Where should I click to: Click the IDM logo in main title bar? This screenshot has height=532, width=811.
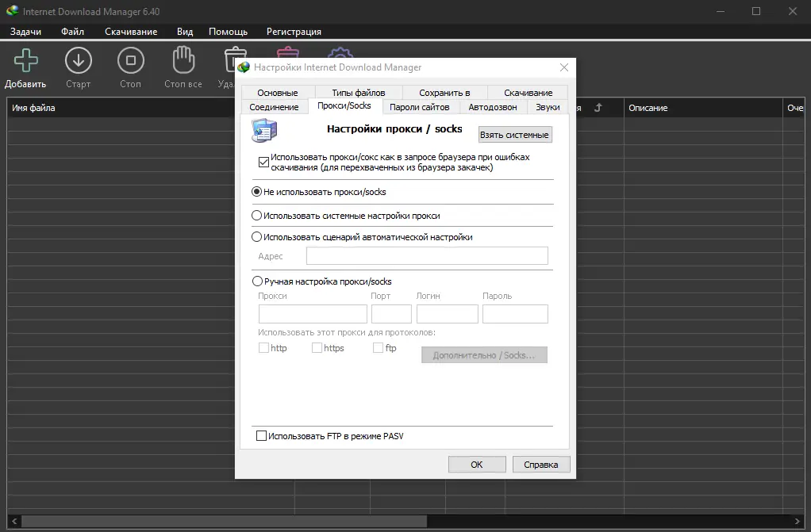tap(13, 11)
